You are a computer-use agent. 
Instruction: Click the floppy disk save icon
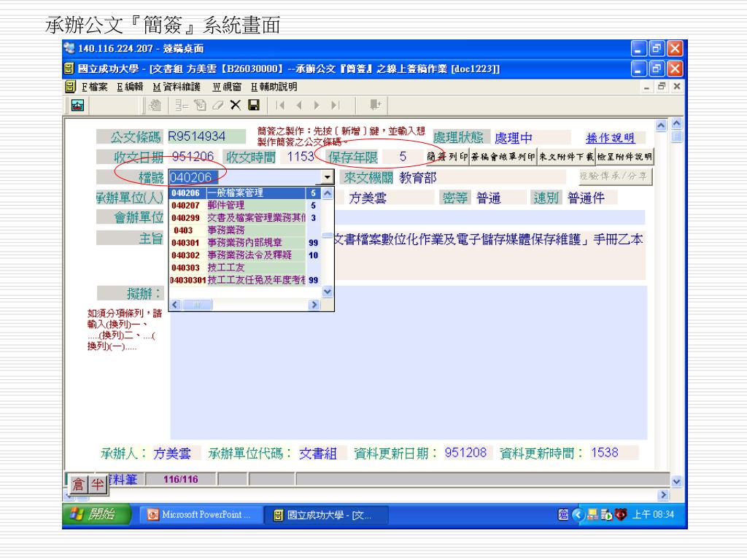click(253, 105)
